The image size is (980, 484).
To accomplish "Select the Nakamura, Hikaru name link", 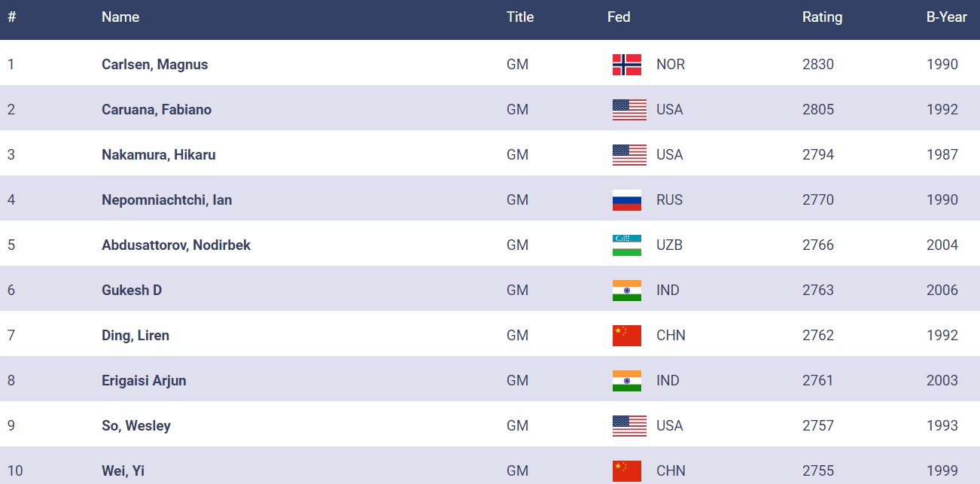I will click(x=158, y=155).
